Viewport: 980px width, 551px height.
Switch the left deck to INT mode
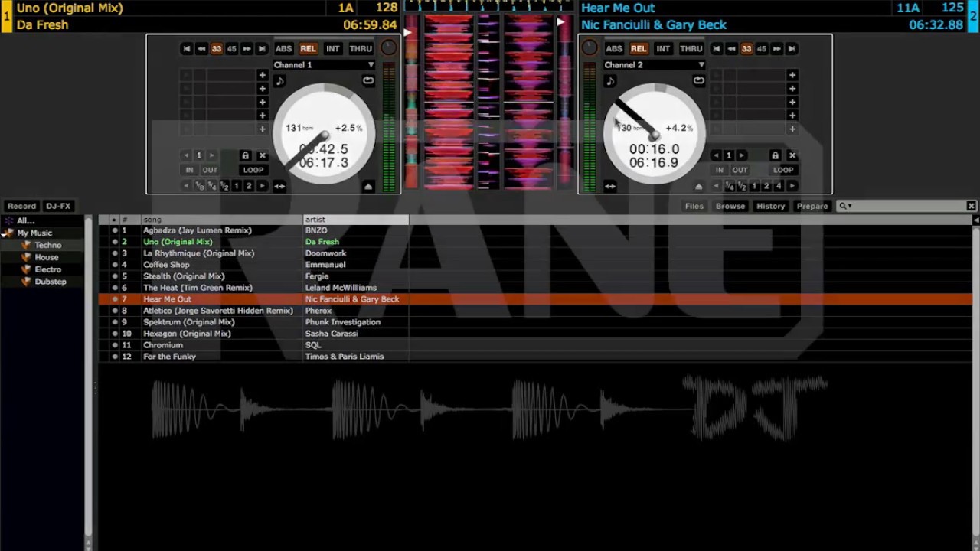click(x=332, y=48)
